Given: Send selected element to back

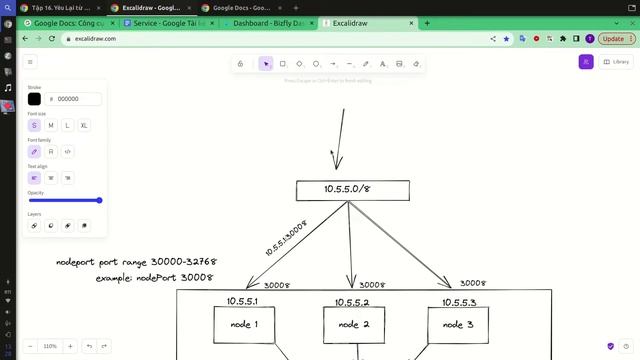Looking at the screenshot, I should [x=34, y=226].
